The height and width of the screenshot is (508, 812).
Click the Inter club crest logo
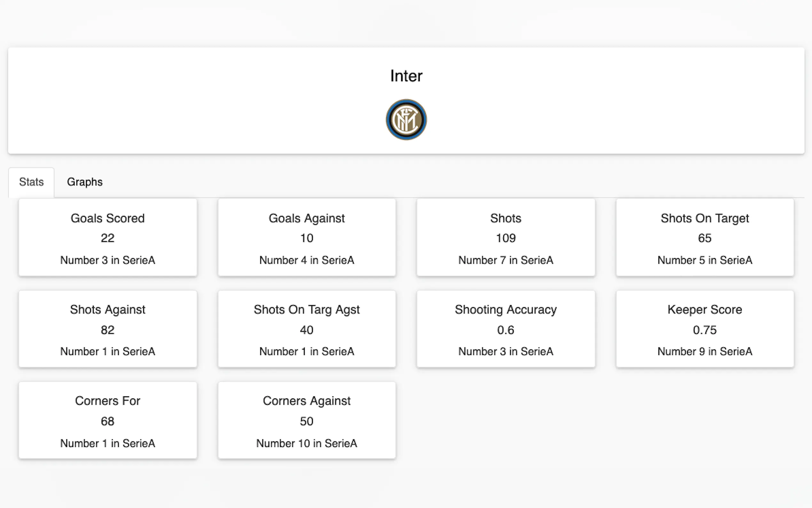point(406,120)
